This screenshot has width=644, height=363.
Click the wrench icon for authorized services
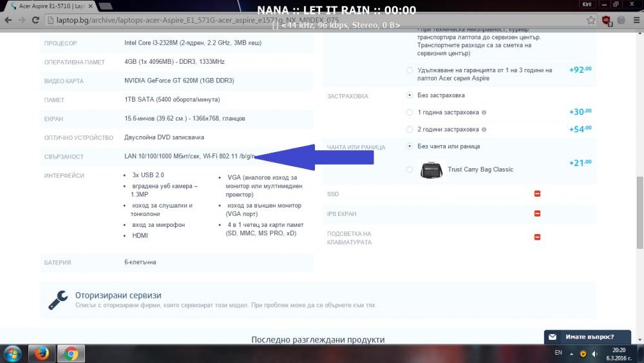pos(58,300)
